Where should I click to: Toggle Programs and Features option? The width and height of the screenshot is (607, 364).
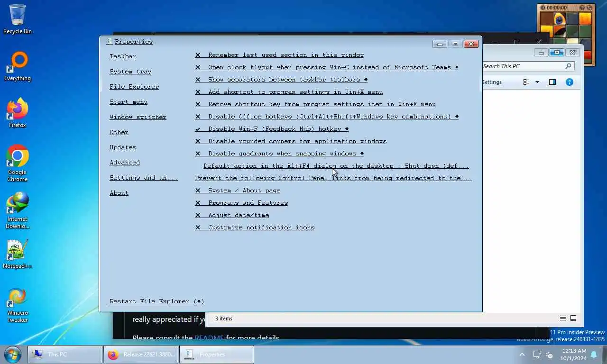241,203
